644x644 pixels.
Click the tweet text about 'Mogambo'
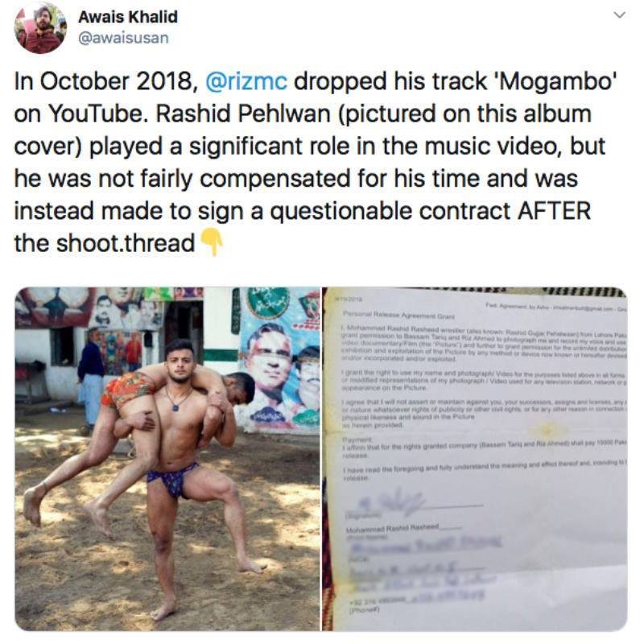(x=316, y=162)
